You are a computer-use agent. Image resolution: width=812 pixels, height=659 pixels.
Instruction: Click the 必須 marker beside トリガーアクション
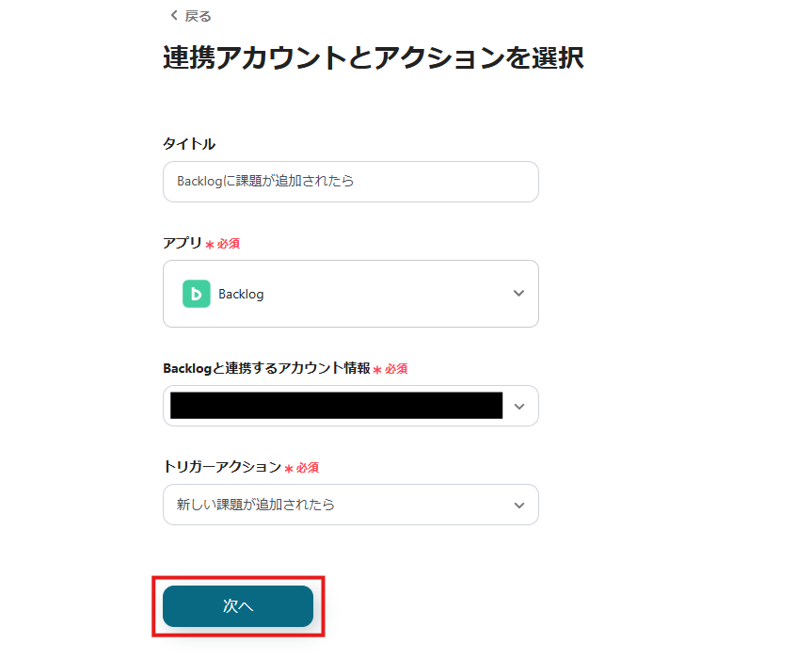point(308,467)
